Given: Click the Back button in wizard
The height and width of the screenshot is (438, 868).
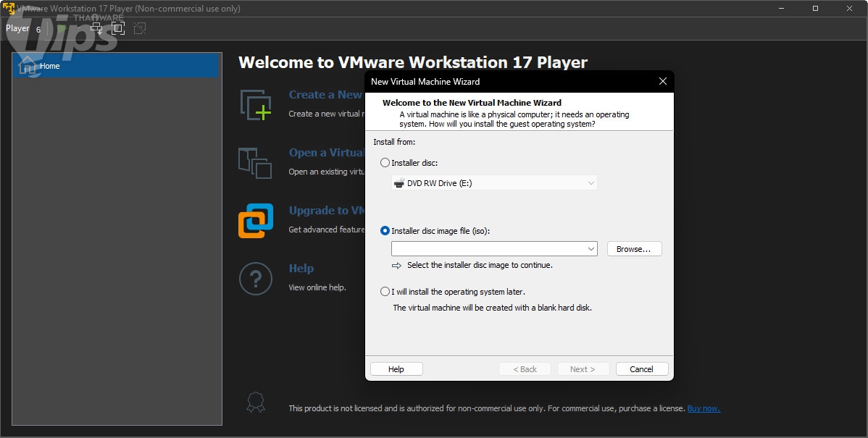Looking at the screenshot, I should (525, 369).
